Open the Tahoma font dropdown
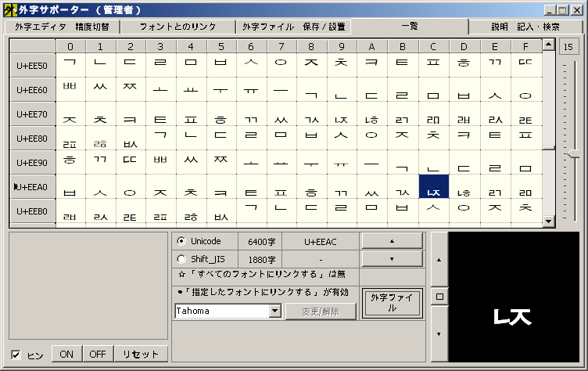This screenshot has width=588, height=371. [275, 311]
